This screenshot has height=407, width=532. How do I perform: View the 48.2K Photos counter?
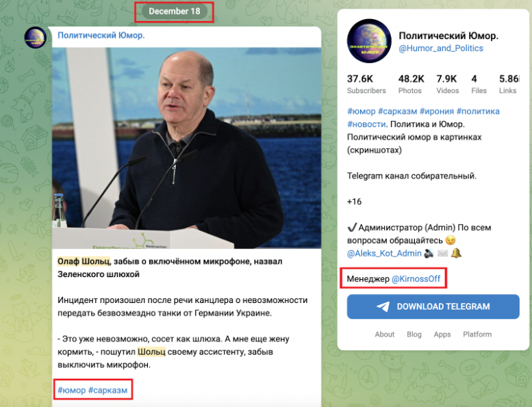point(411,84)
